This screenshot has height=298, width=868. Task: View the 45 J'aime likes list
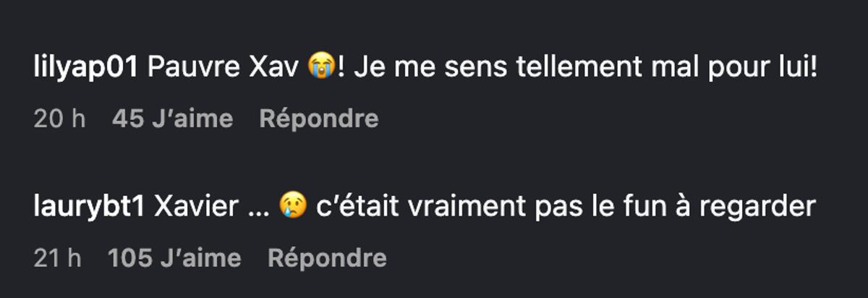click(172, 119)
